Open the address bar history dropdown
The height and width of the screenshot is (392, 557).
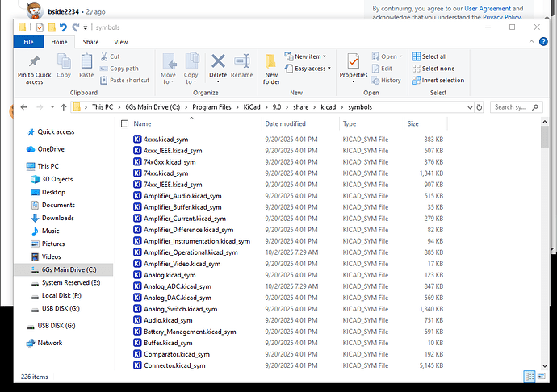(x=470, y=107)
